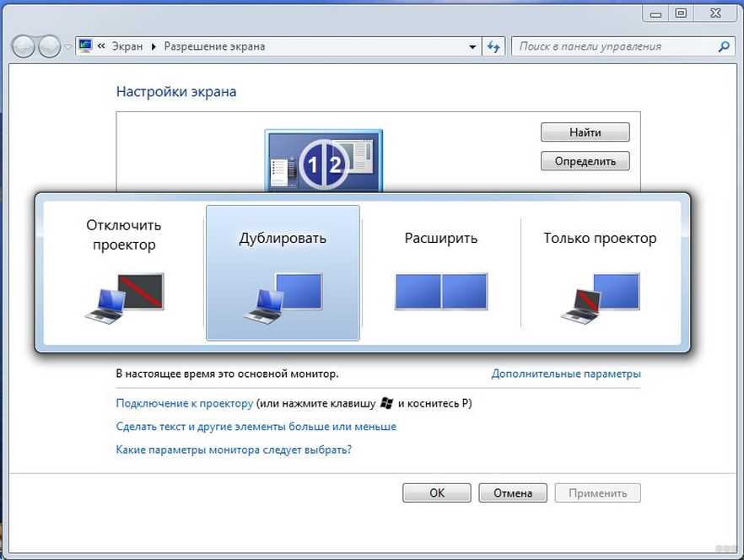The height and width of the screenshot is (560, 744).
Task: Click the Extend mode dual-screen icon
Action: [x=441, y=292]
